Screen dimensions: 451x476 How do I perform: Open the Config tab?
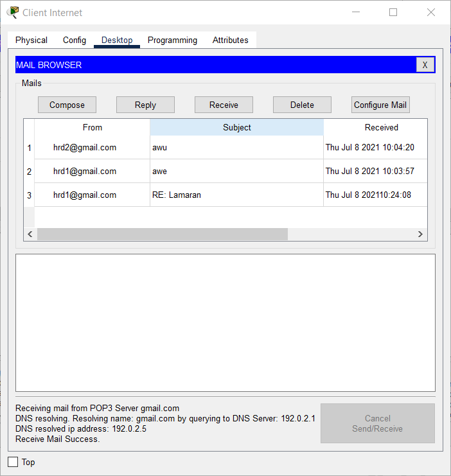(75, 40)
